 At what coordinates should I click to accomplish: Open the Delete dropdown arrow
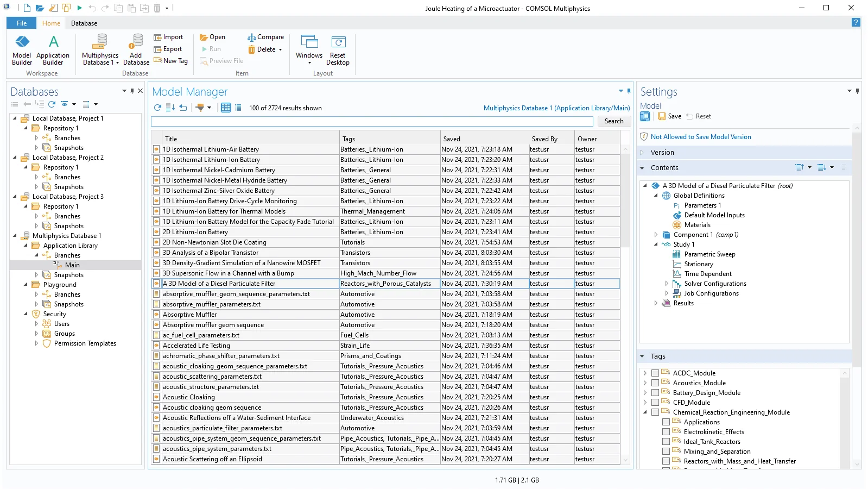coord(281,49)
